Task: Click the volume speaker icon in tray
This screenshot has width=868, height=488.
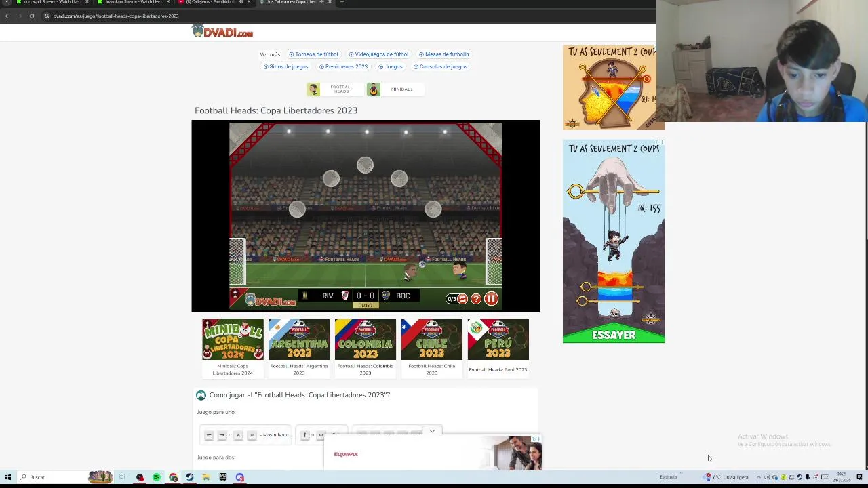Action: point(767,477)
